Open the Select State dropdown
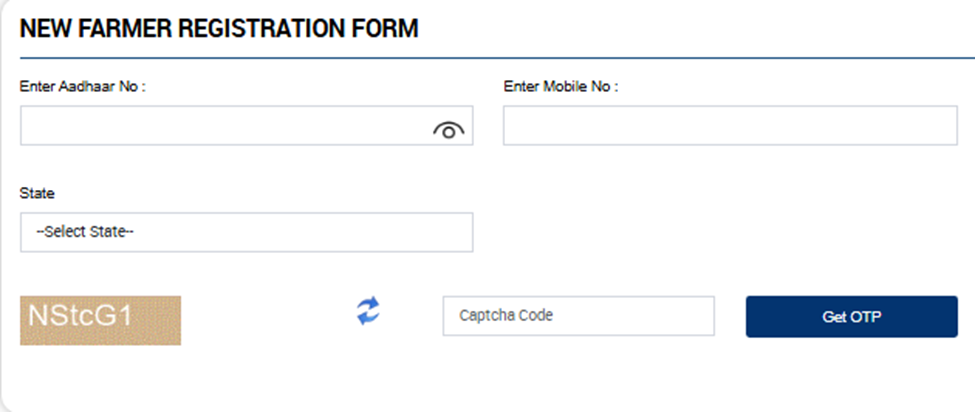The image size is (975, 412). [x=247, y=232]
